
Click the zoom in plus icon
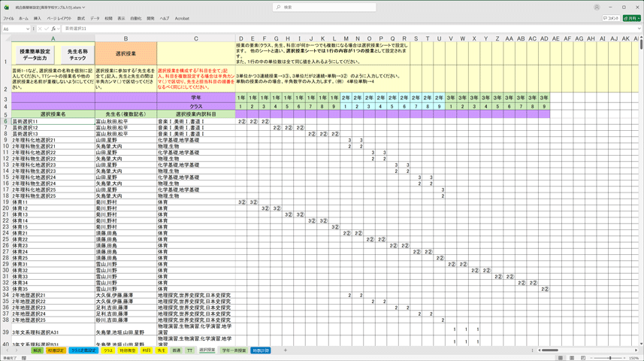[625, 358]
